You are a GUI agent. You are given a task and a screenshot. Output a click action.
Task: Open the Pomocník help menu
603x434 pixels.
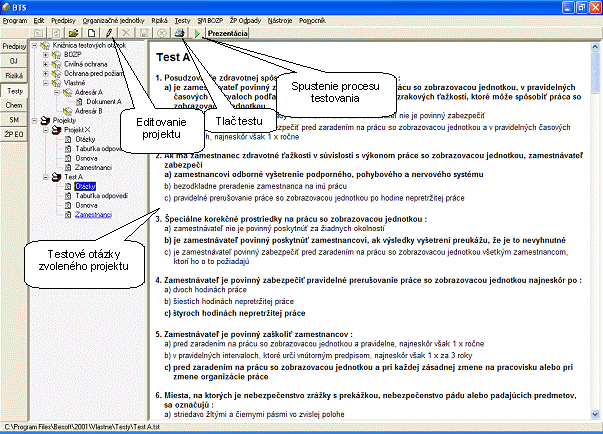[x=312, y=21]
